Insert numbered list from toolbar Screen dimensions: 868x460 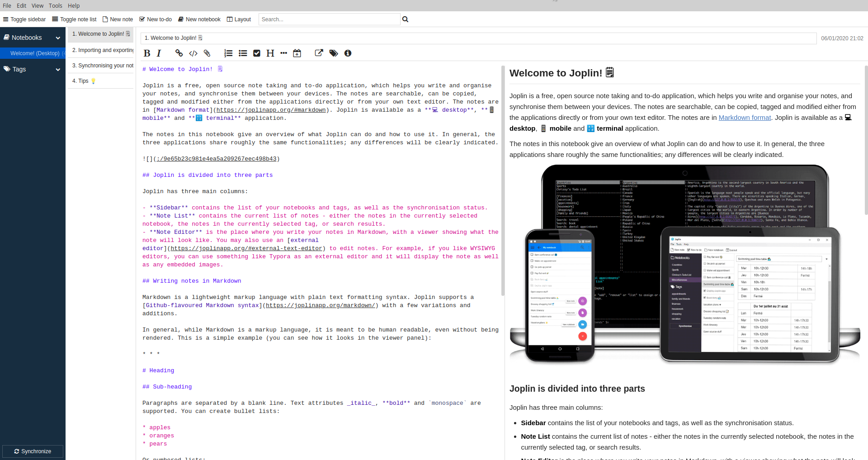(x=228, y=53)
